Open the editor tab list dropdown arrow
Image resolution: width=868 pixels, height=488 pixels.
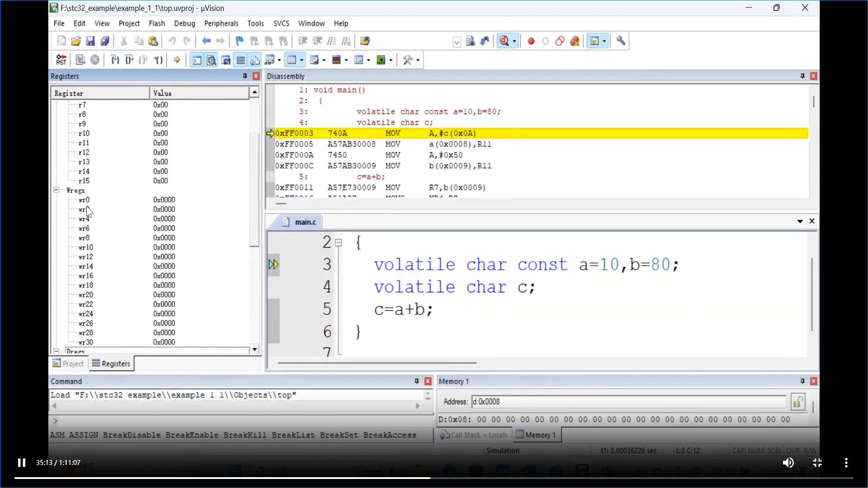pos(800,221)
